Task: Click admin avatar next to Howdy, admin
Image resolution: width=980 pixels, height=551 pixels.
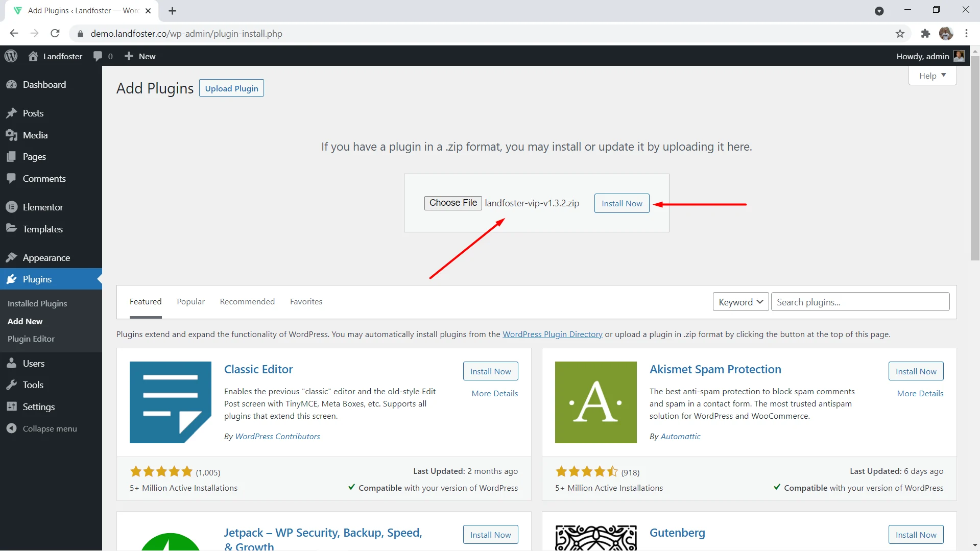Action: [959, 56]
